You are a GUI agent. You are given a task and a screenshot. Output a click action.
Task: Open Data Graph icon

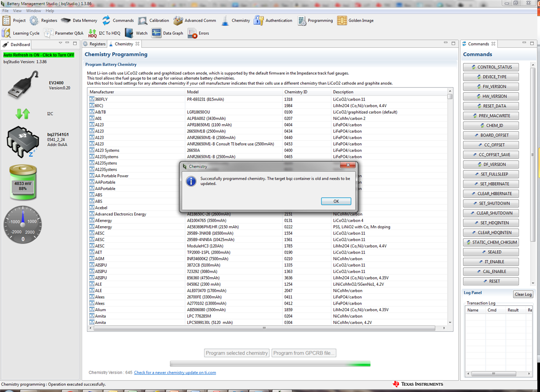click(156, 33)
